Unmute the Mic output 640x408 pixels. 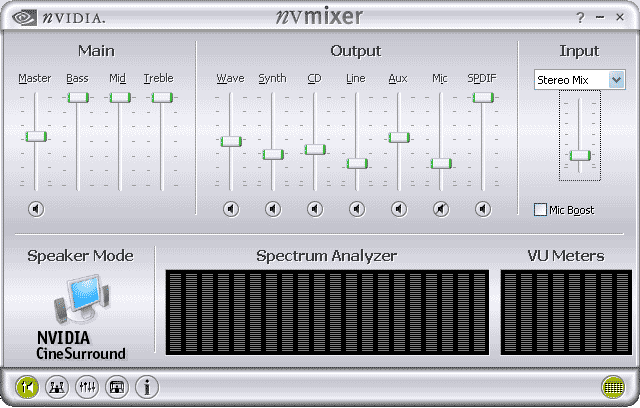coord(441,209)
